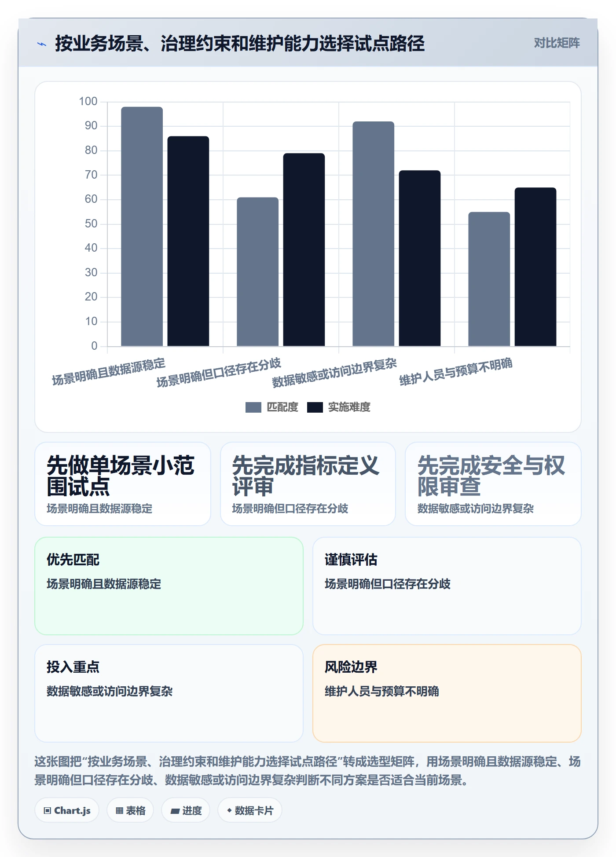Select the 投入重点 quadrant card
The width and height of the screenshot is (616, 857).
pyautogui.click(x=169, y=693)
